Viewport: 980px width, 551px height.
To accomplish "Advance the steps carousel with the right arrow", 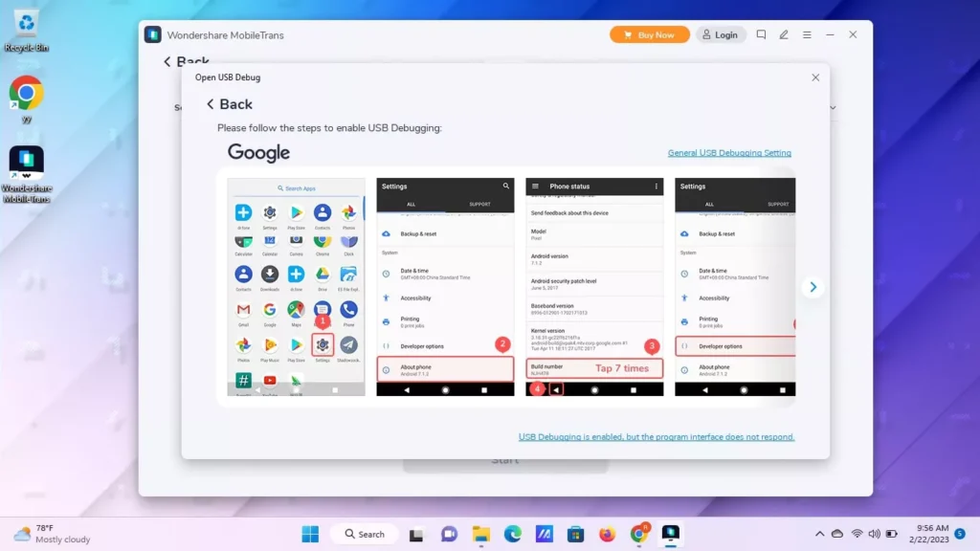I will (813, 286).
